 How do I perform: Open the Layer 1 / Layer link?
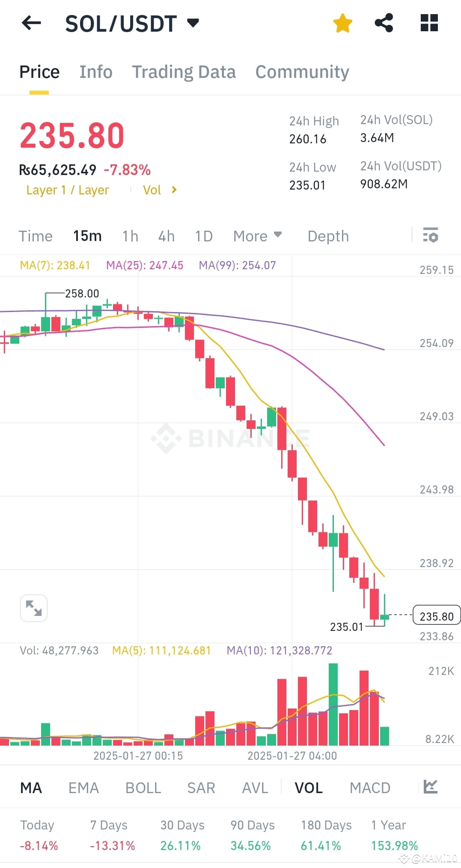coord(68,190)
